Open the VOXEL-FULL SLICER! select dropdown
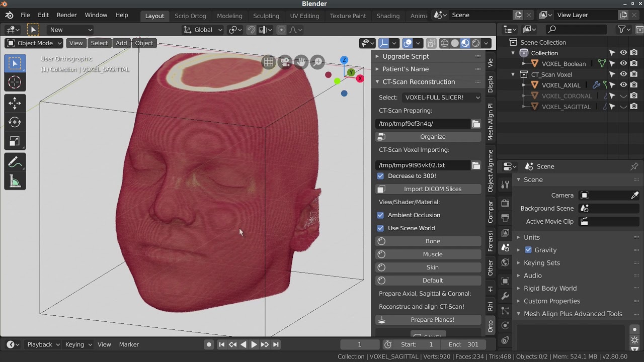The width and height of the screenshot is (644, 362). tap(441, 97)
